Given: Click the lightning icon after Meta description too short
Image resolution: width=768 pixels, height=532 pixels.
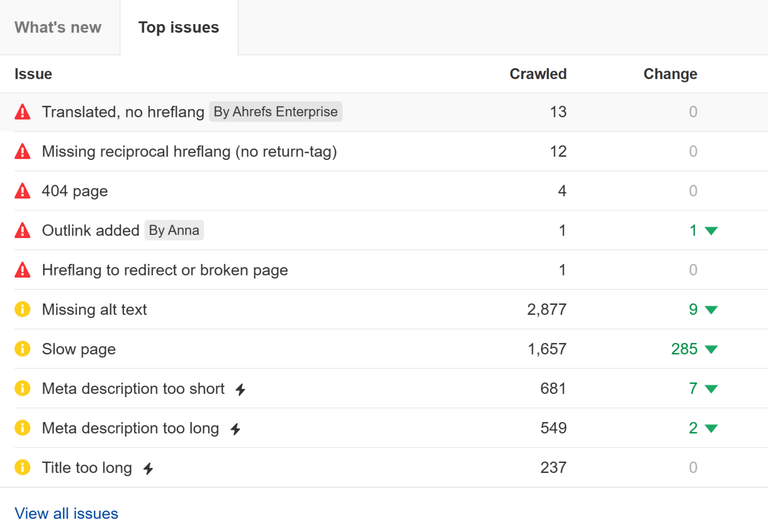Looking at the screenshot, I should pyautogui.click(x=240, y=389).
